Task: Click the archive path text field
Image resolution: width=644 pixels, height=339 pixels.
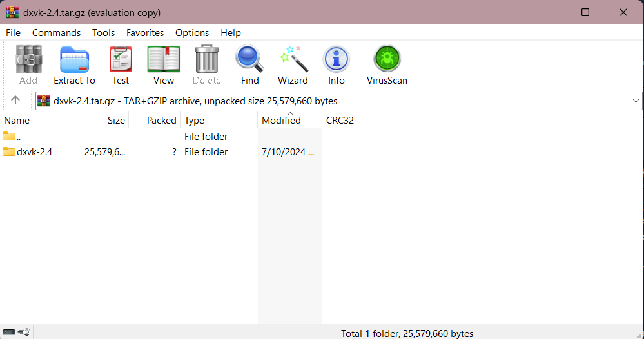Action: click(x=339, y=101)
